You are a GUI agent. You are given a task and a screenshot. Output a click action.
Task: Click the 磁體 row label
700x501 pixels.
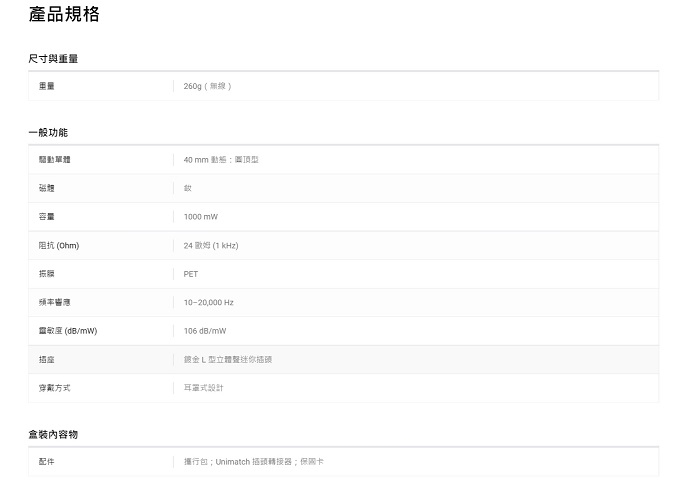pos(47,188)
